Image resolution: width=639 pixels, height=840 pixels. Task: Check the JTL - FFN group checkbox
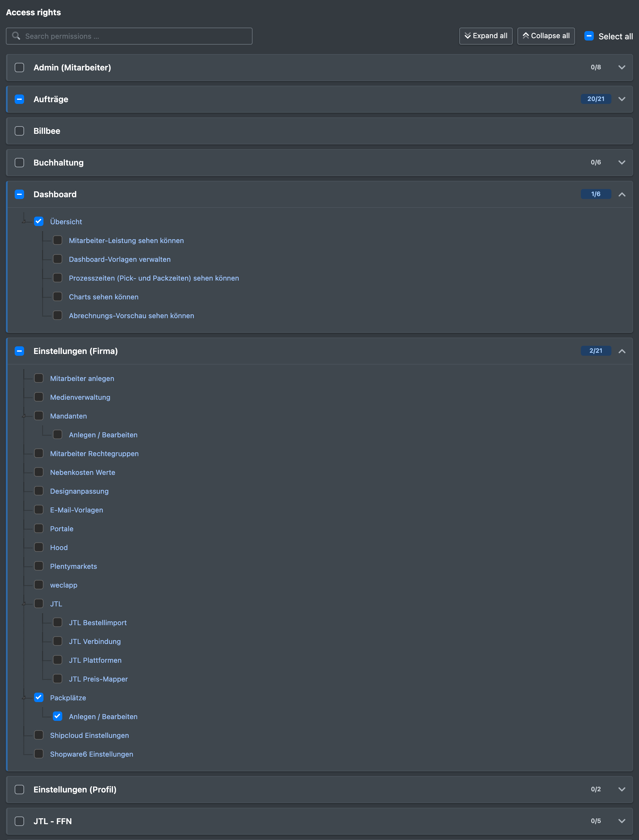pyautogui.click(x=19, y=821)
